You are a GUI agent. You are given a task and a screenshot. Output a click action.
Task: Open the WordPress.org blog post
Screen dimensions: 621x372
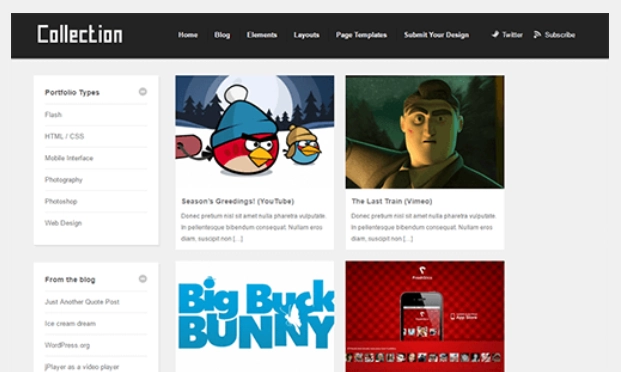point(67,345)
